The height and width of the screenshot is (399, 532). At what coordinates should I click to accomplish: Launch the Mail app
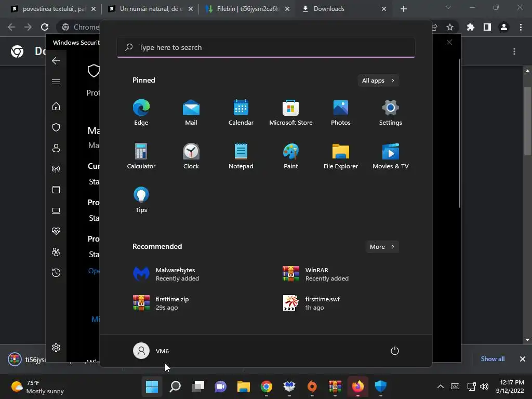(191, 113)
